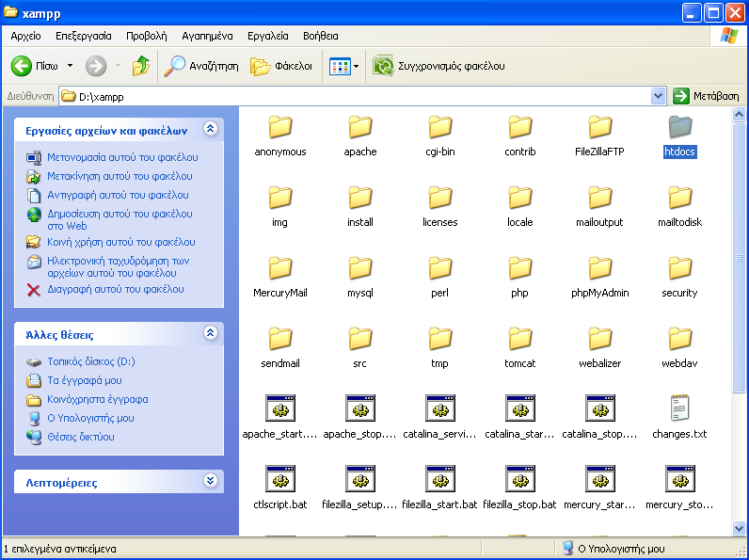Select the mercury_start batch file icon

pos(600,479)
